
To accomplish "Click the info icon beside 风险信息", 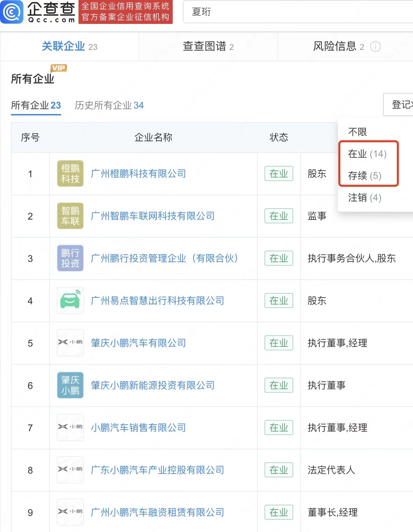I will pyautogui.click(x=376, y=46).
